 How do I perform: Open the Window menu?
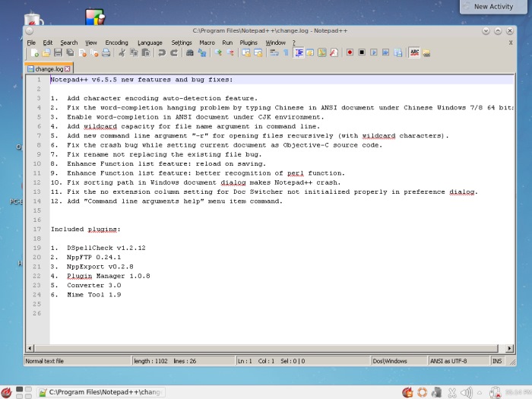pyautogui.click(x=275, y=43)
